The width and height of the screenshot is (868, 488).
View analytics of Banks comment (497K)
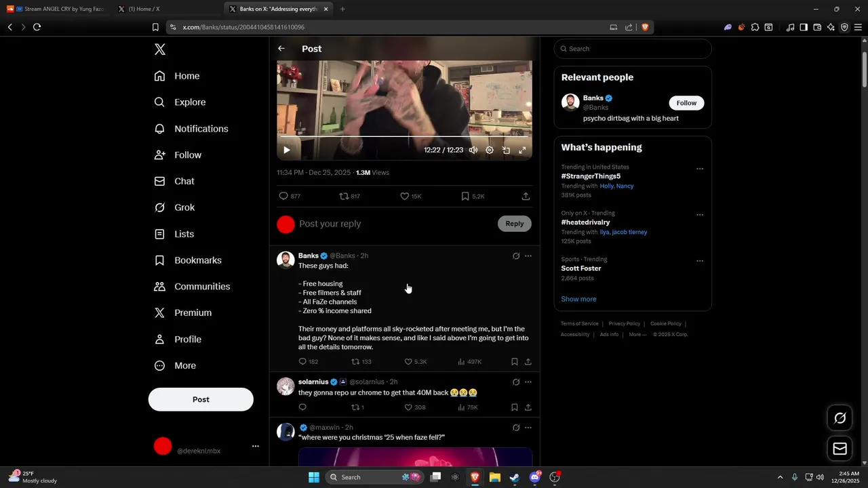(x=469, y=362)
